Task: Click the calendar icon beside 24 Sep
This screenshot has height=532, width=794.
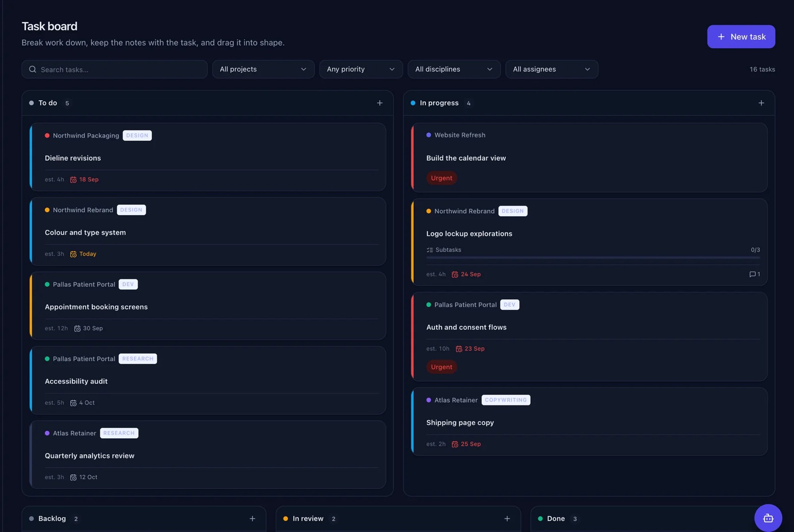Action: pos(455,274)
